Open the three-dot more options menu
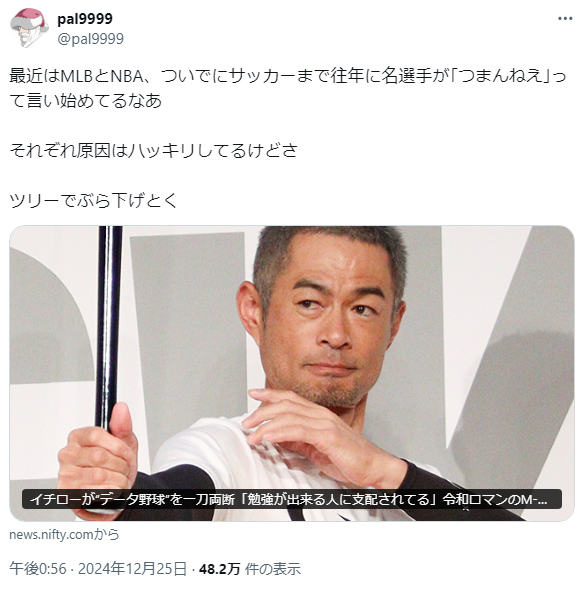 tap(565, 18)
